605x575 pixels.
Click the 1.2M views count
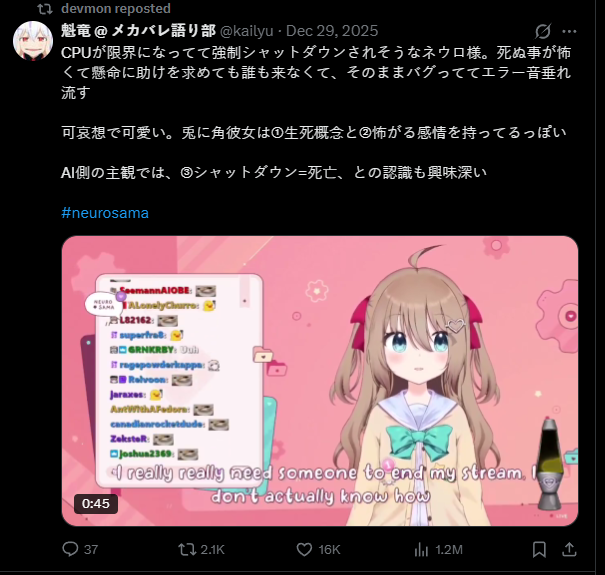coord(449,550)
